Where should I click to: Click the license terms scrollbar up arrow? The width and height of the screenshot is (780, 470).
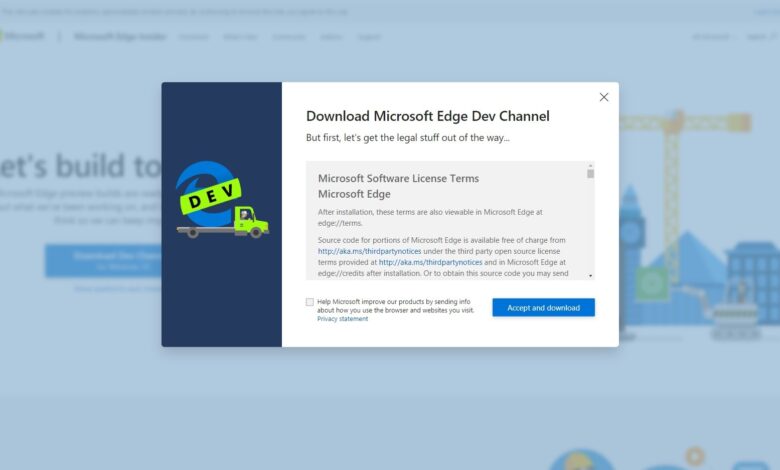[x=590, y=166]
